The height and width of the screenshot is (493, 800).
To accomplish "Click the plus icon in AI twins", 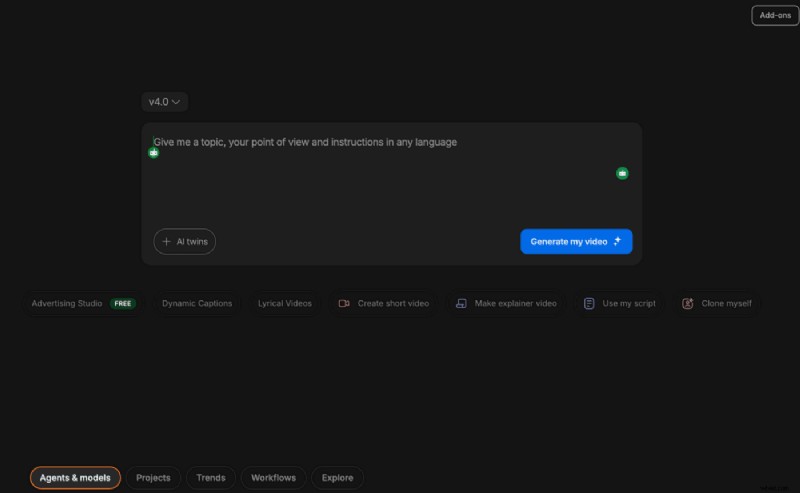I will [166, 241].
